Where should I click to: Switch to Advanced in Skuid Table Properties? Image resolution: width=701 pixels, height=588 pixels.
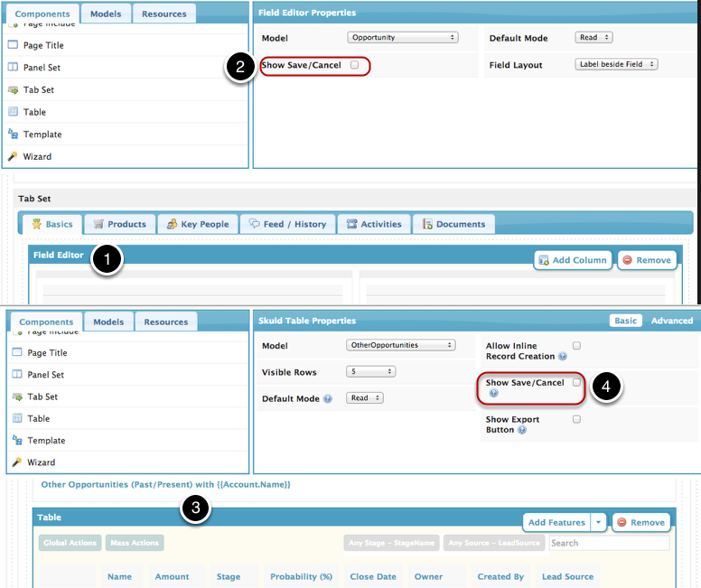tap(672, 321)
